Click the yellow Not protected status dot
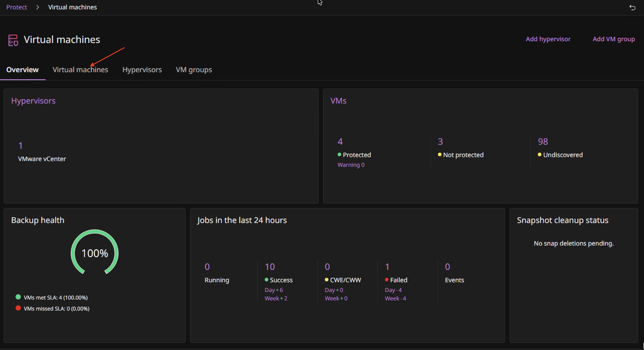The image size is (644, 350). click(440, 155)
